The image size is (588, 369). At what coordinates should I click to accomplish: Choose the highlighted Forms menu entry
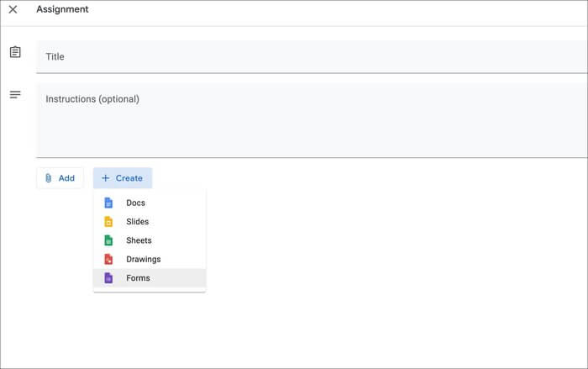pos(138,277)
